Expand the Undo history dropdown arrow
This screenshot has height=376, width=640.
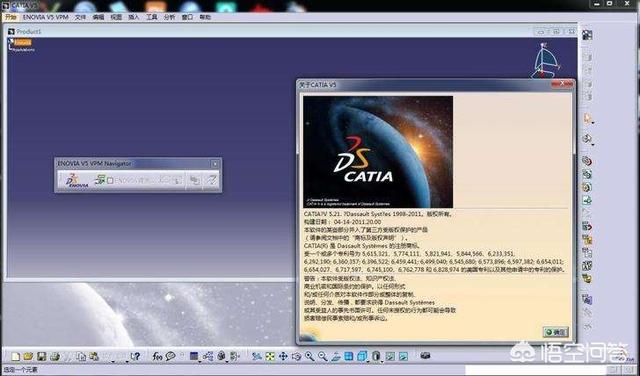point(113,361)
